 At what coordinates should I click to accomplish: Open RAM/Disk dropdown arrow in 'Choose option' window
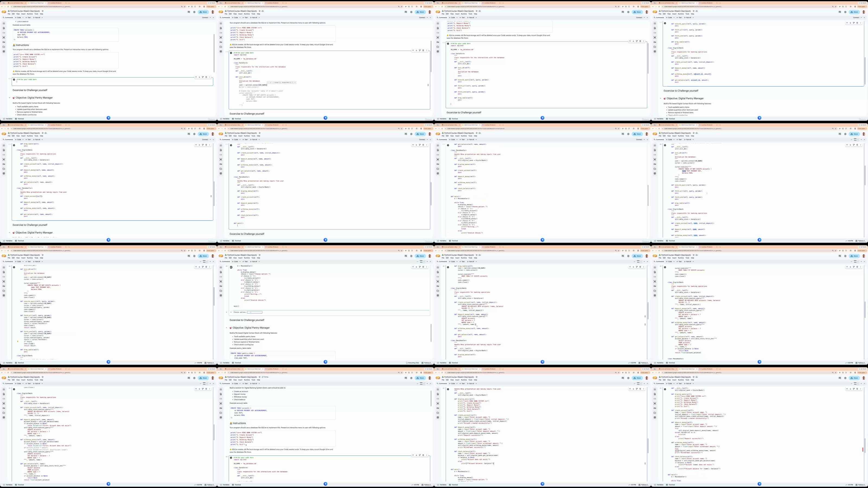coord(427,261)
